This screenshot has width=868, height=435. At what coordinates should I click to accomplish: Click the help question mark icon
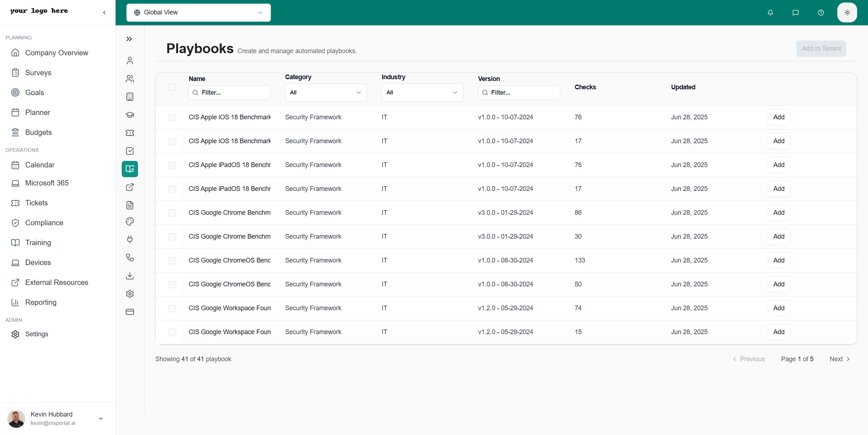821,13
